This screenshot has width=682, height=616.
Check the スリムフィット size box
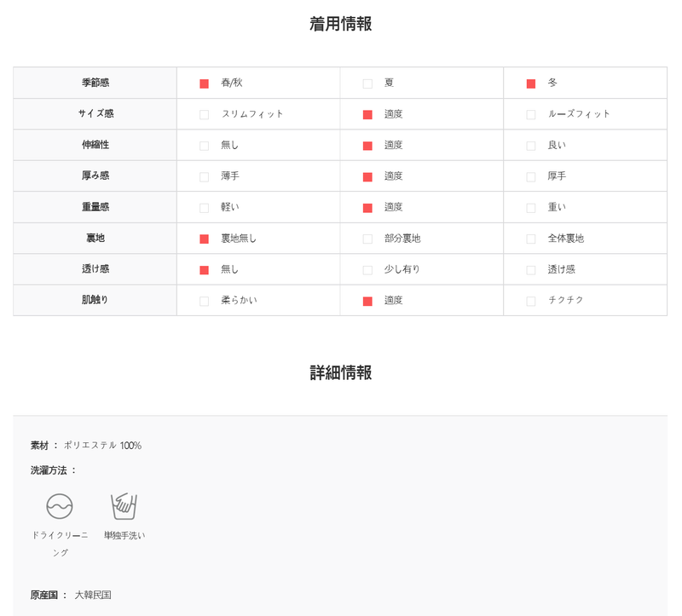pyautogui.click(x=204, y=115)
